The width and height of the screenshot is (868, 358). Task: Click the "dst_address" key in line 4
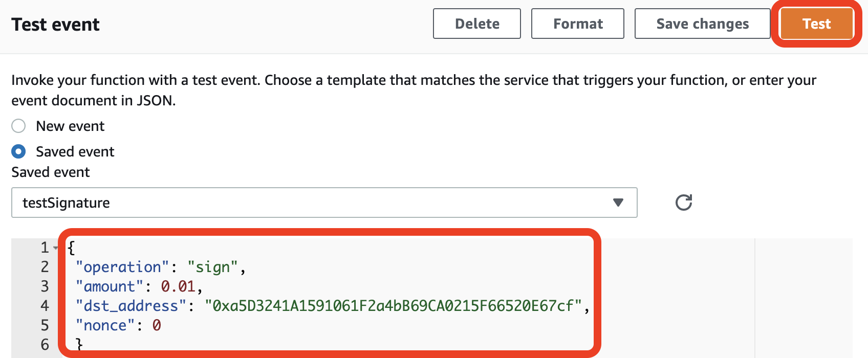(131, 306)
